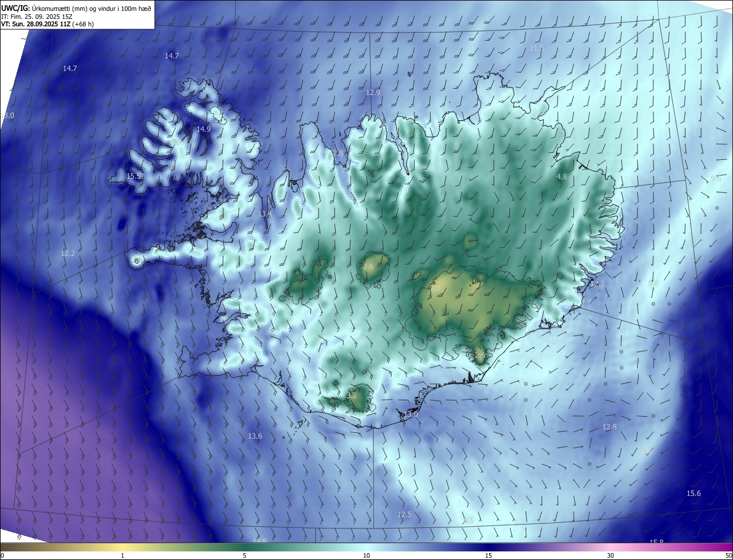Click the "1" tick on the color scale
This screenshot has height=560, width=733.
(x=123, y=555)
